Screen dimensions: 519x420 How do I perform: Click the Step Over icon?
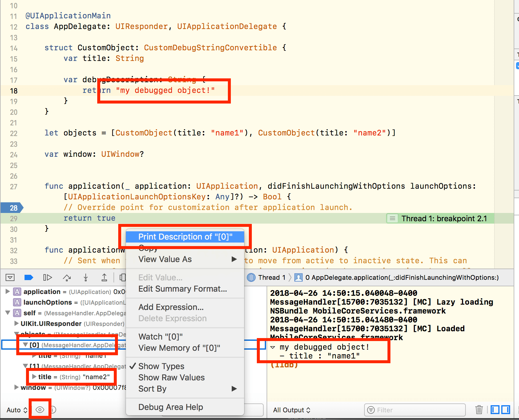click(67, 277)
